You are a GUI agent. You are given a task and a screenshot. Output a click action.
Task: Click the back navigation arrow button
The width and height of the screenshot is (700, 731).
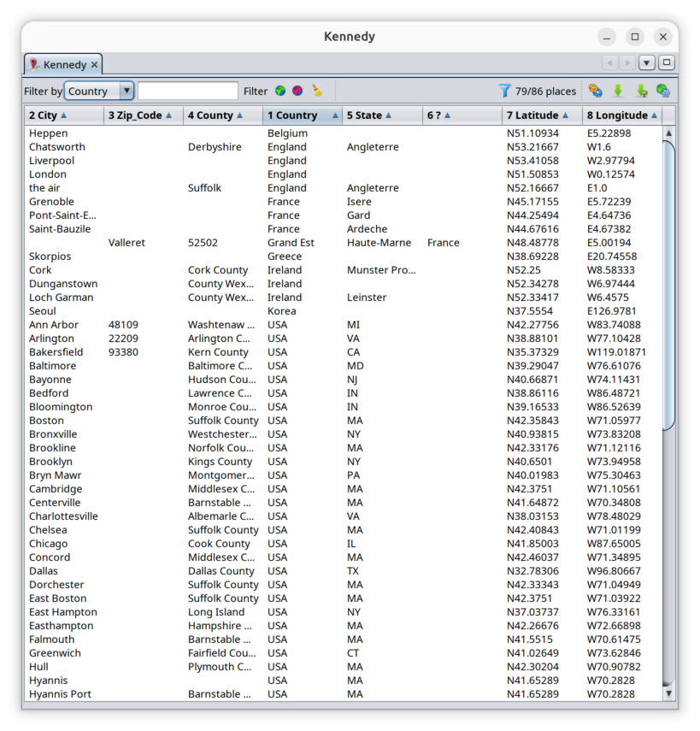pos(609,62)
